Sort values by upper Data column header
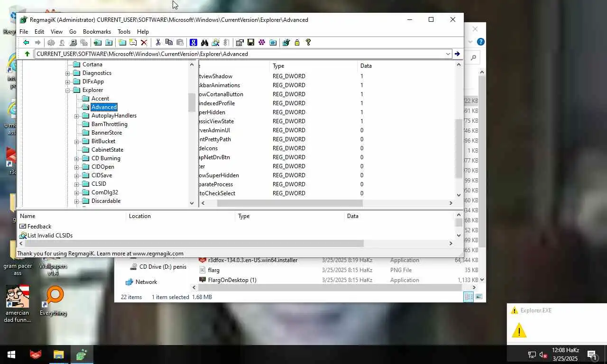The height and width of the screenshot is (364, 607). pyautogui.click(x=406, y=66)
